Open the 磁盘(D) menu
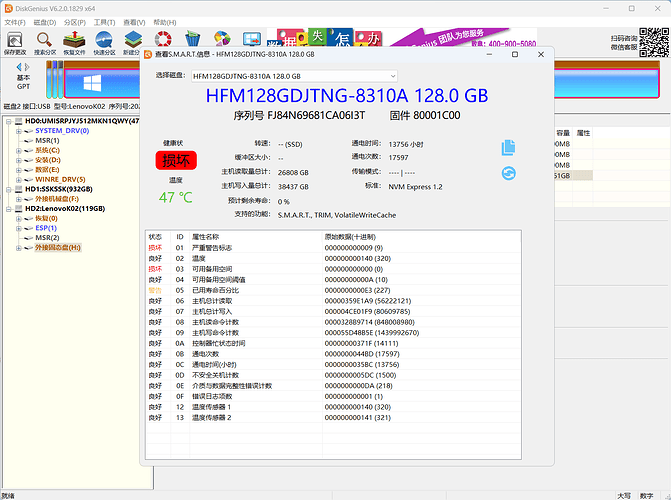 pyautogui.click(x=45, y=22)
